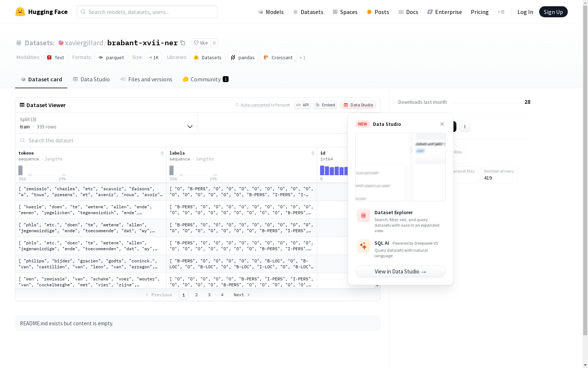Click the Log In link
This screenshot has height=368, width=588.
tap(525, 12)
